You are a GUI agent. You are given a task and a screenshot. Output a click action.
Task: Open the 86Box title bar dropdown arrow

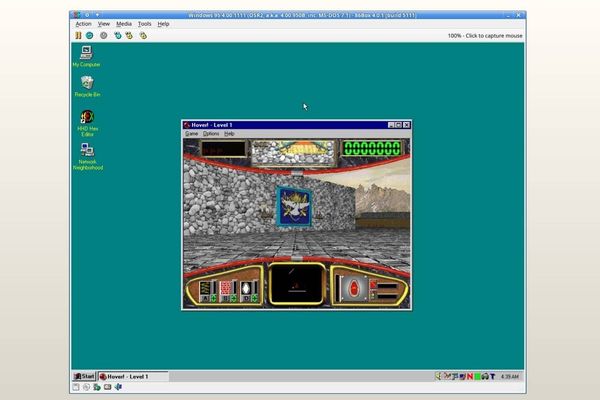pos(97,15)
